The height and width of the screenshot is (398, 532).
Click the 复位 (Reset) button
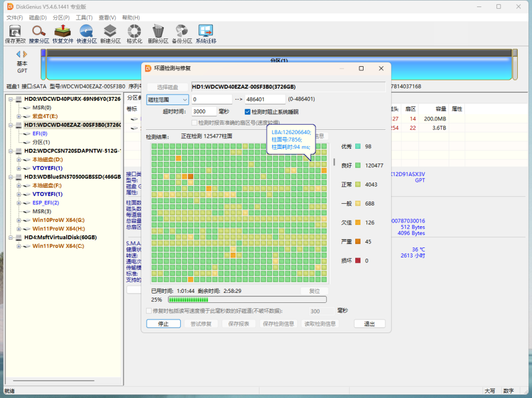314,291
